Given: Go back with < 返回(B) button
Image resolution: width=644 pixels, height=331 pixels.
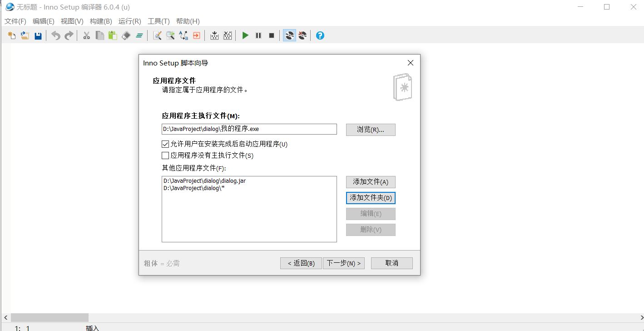Looking at the screenshot, I should 301,263.
